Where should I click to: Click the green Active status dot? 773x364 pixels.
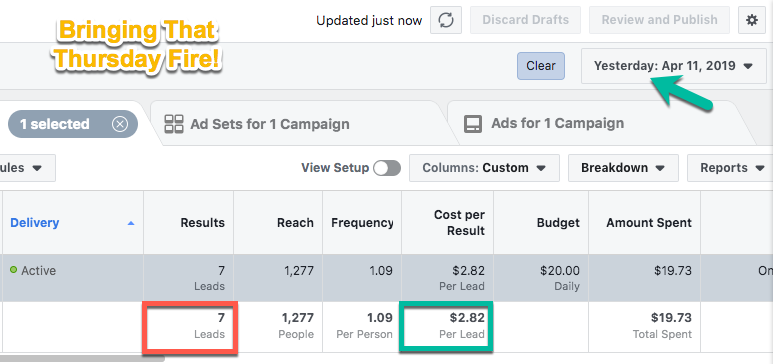[13, 270]
